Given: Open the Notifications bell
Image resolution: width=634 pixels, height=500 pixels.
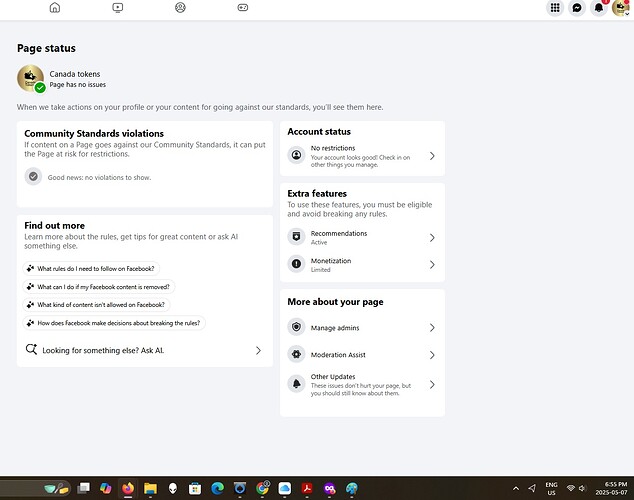Looking at the screenshot, I should (x=599, y=8).
